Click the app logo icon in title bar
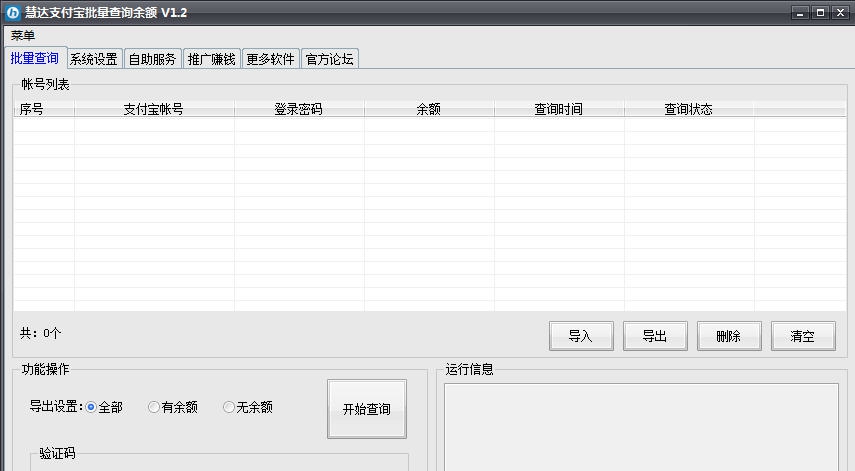 [x=13, y=13]
